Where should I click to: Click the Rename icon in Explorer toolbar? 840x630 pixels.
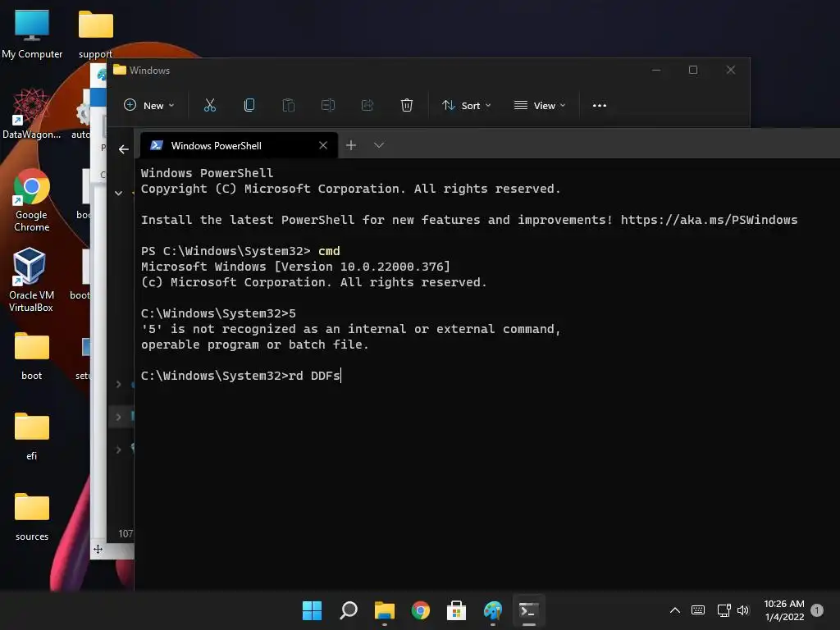click(328, 106)
